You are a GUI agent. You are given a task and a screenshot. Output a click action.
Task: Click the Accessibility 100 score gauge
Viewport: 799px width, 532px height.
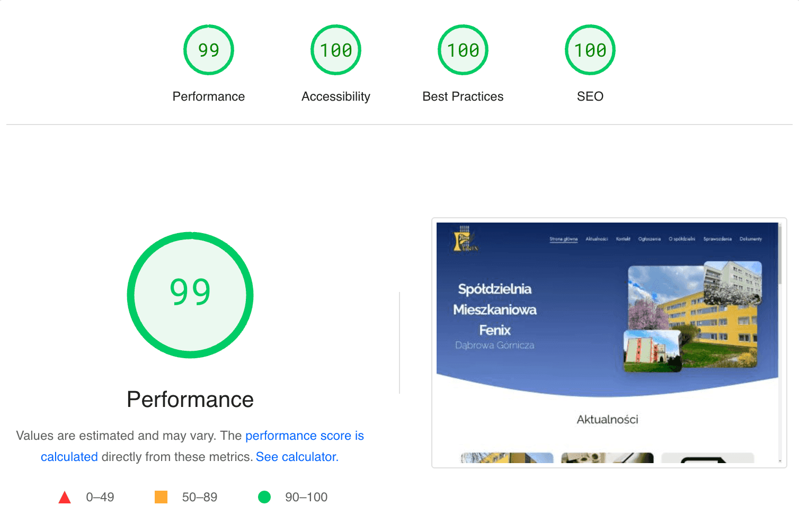[335, 50]
